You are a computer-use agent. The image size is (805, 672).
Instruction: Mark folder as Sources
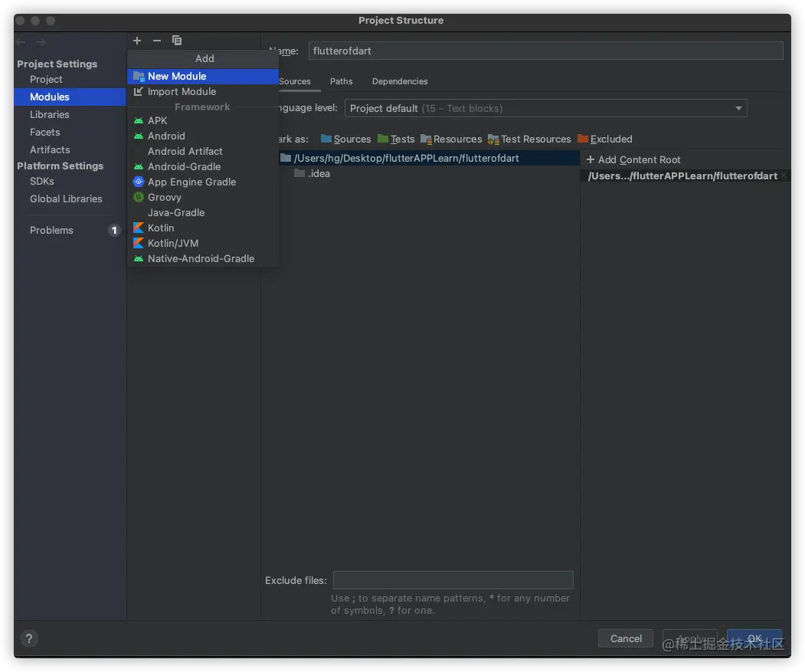[x=345, y=139]
